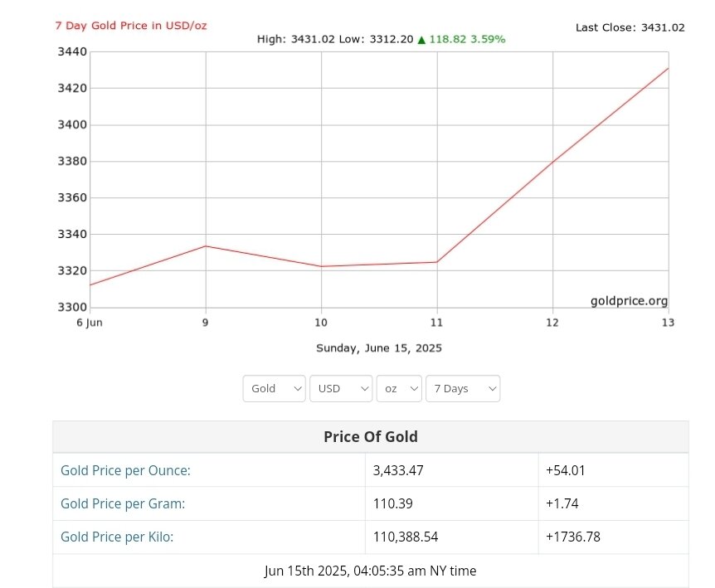
Task: Click the +54.01 ounce change value
Action: [566, 470]
